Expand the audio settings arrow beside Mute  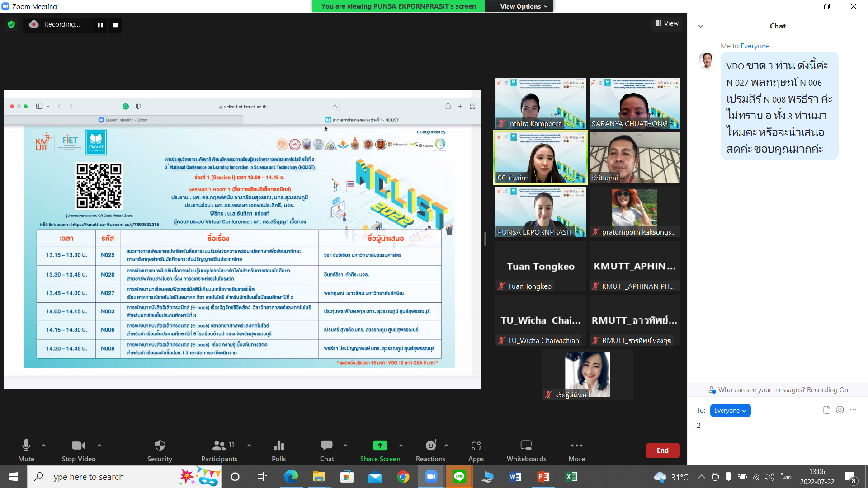pyautogui.click(x=44, y=446)
